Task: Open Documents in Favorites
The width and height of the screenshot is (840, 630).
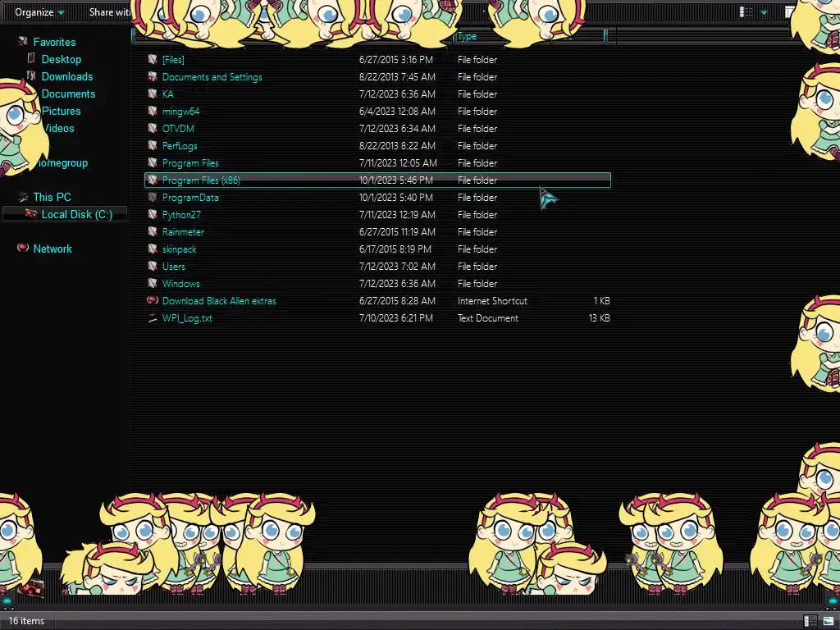Action: click(68, 94)
